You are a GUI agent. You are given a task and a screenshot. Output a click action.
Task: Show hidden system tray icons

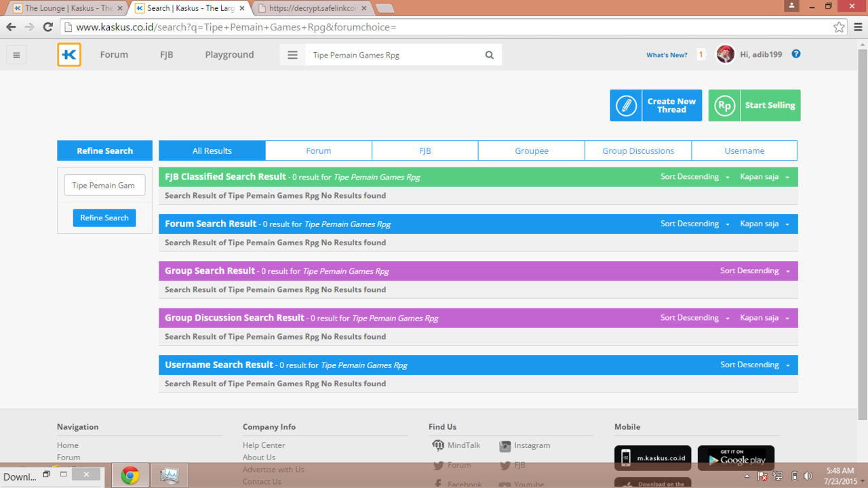747,476
